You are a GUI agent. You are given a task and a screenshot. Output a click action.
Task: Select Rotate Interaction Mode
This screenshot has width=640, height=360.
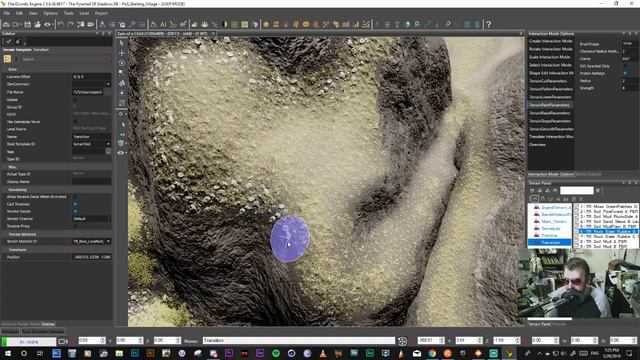coord(551,49)
